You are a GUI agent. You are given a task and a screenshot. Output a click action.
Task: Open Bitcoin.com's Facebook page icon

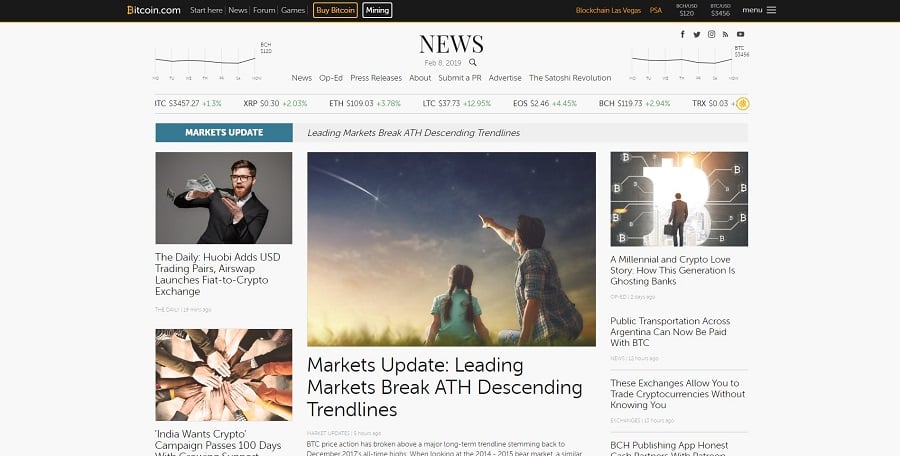tap(683, 34)
